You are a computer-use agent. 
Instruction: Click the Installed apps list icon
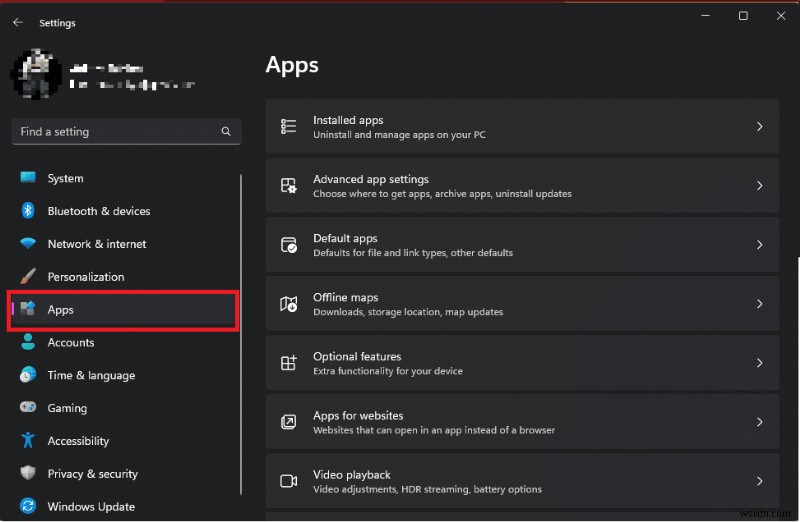[x=288, y=126]
